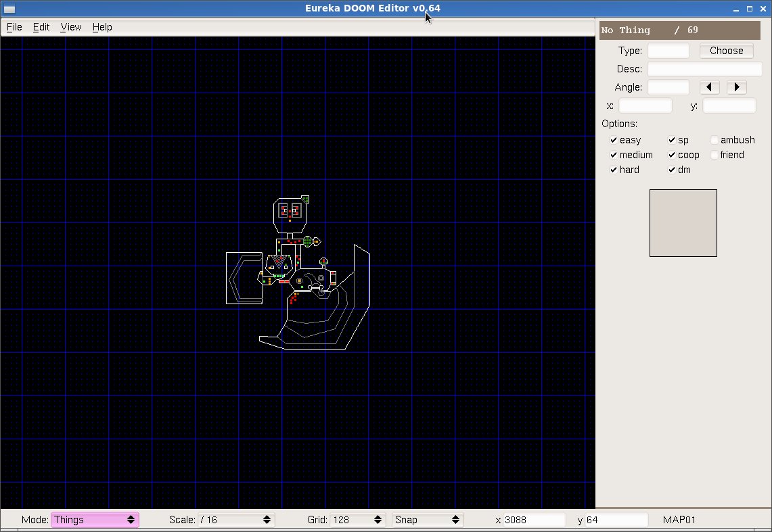
Task: Open the Help menu
Action: tap(102, 27)
